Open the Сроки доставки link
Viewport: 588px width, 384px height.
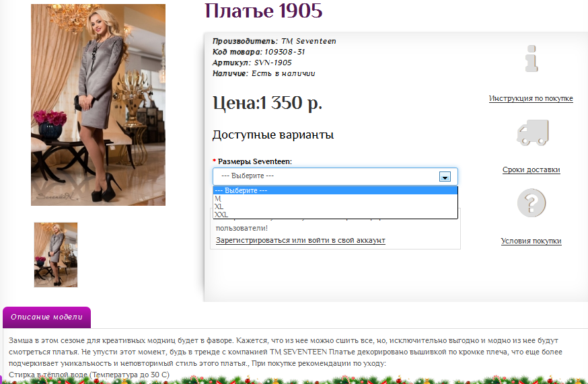click(x=531, y=169)
